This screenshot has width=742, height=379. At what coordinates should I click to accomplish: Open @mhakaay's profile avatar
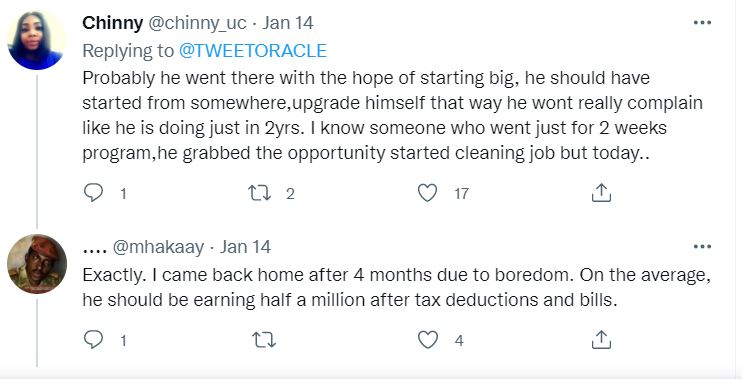click(37, 264)
